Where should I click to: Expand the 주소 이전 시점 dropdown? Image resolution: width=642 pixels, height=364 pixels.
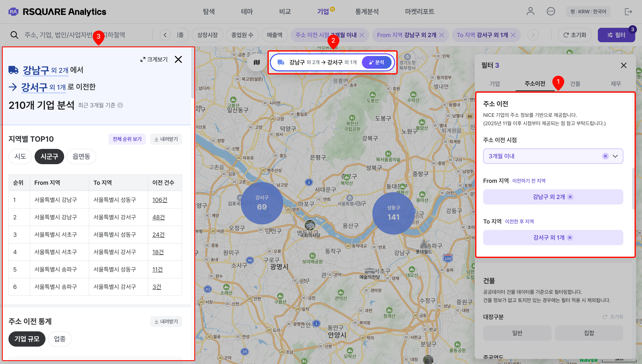coord(615,156)
